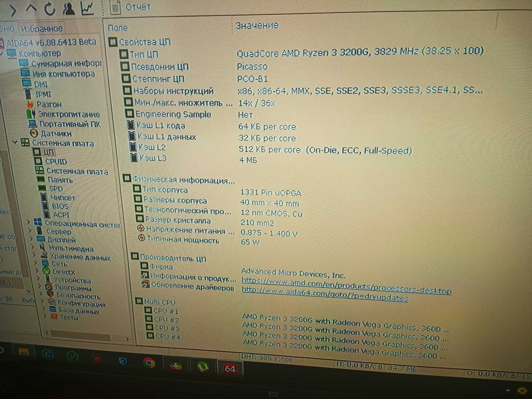532x399 pixels.
Task: Expand the Хранение данных node
Action: pyautogui.click(x=34, y=254)
